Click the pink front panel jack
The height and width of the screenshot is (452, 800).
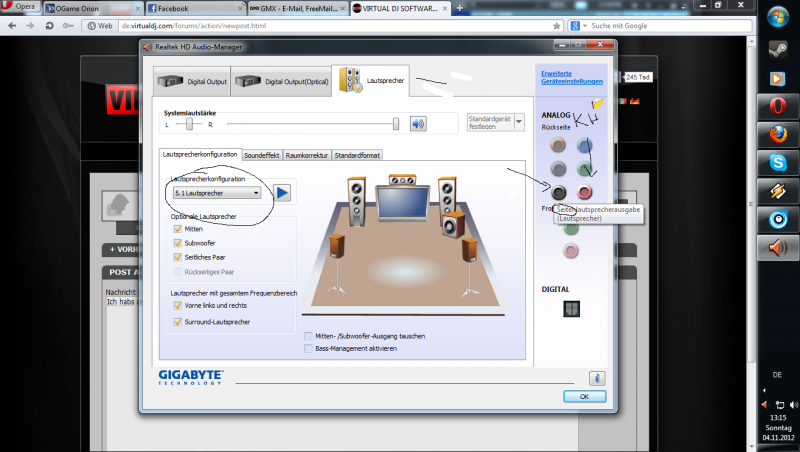(571, 250)
